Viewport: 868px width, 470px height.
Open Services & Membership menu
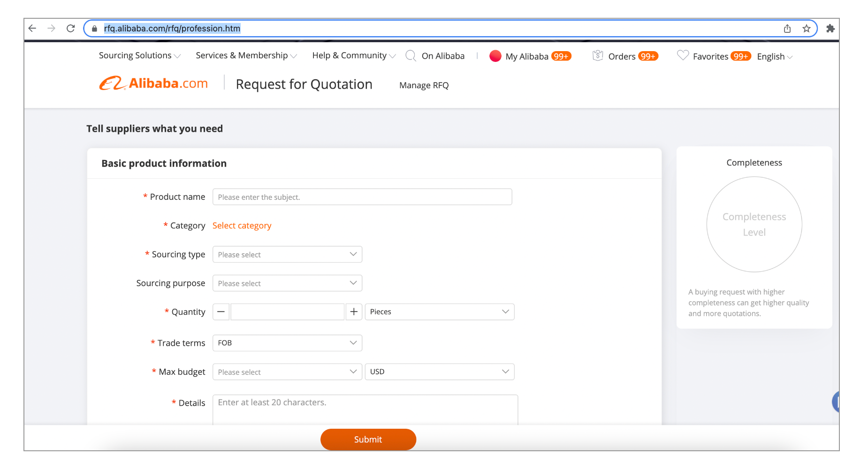246,55
